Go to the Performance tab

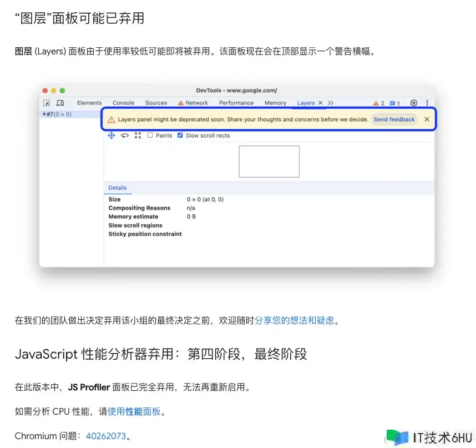236,103
